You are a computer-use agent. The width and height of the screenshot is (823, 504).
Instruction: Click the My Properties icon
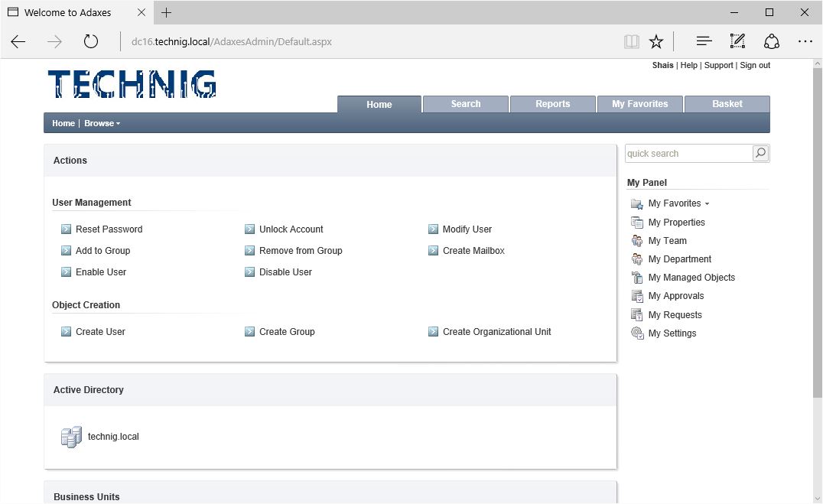tap(637, 223)
